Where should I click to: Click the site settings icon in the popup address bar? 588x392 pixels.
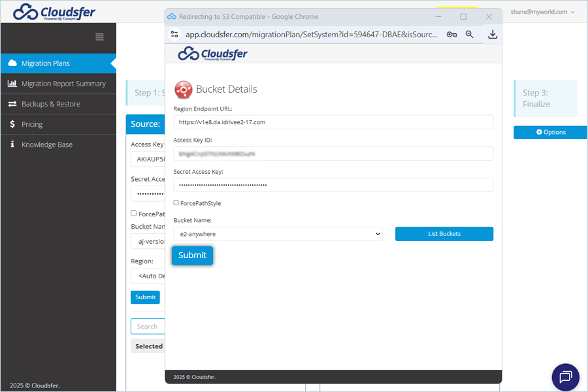(174, 35)
